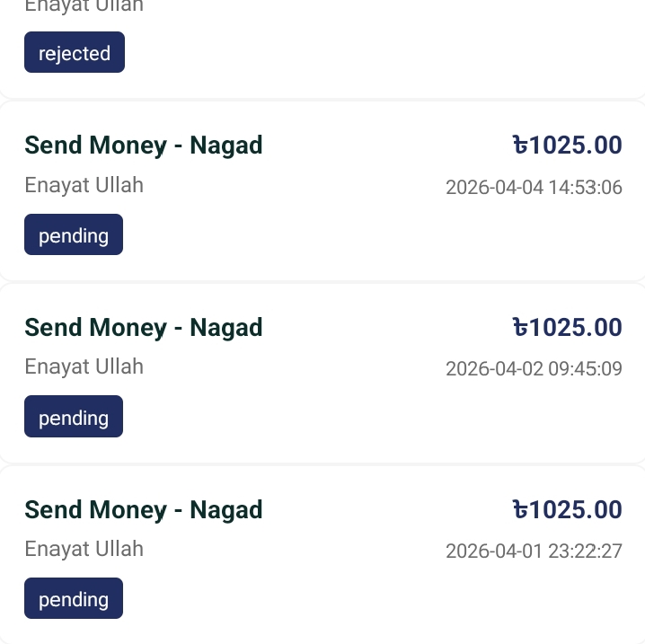Viewport: 645px width, 644px height.
Task: Select timestamp 2026-04-02 09:45:09
Action: pos(534,369)
